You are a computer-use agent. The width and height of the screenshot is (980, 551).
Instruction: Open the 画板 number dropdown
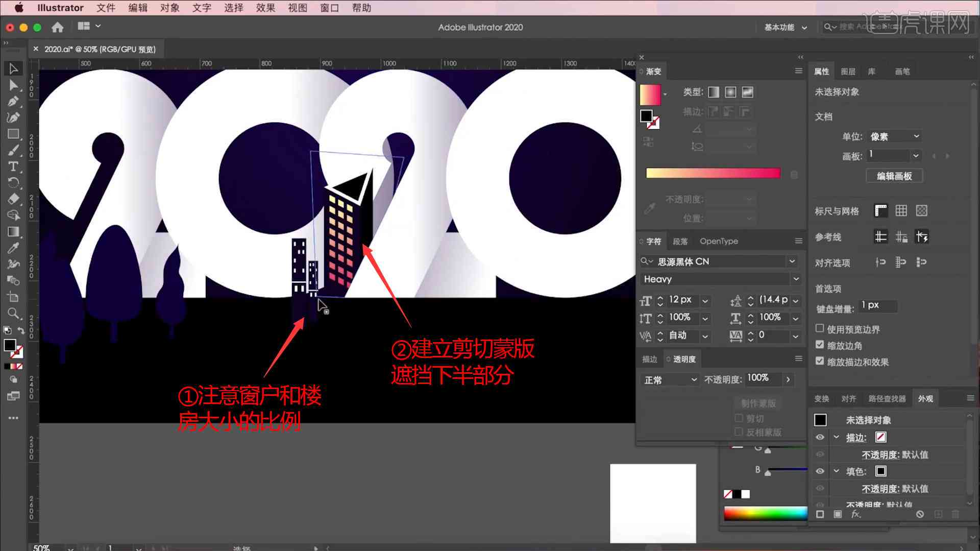pyautogui.click(x=916, y=155)
